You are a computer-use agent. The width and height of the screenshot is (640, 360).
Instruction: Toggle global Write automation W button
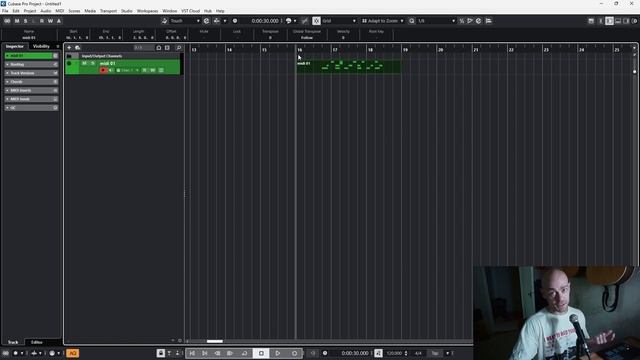50,21
